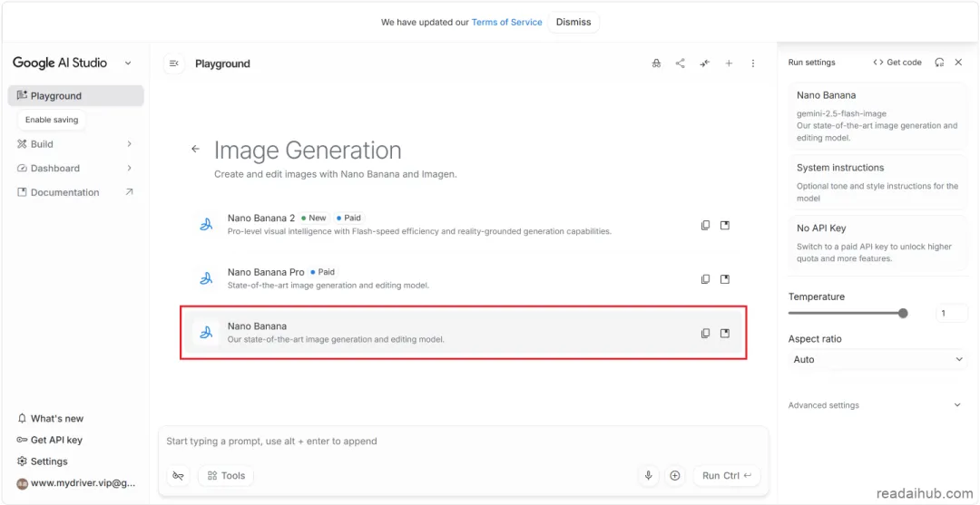Start a new chat with plus icon
This screenshot has height=505, width=980.
click(x=729, y=63)
